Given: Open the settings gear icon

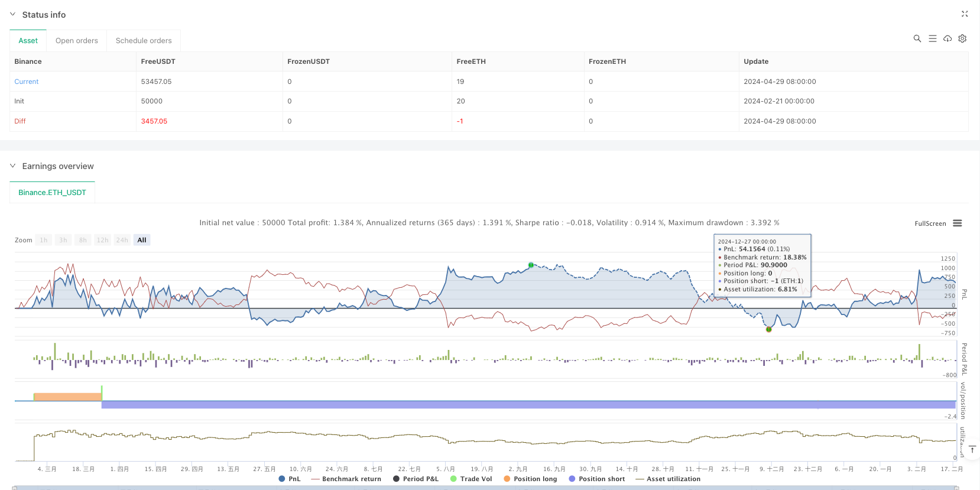Looking at the screenshot, I should pos(962,38).
